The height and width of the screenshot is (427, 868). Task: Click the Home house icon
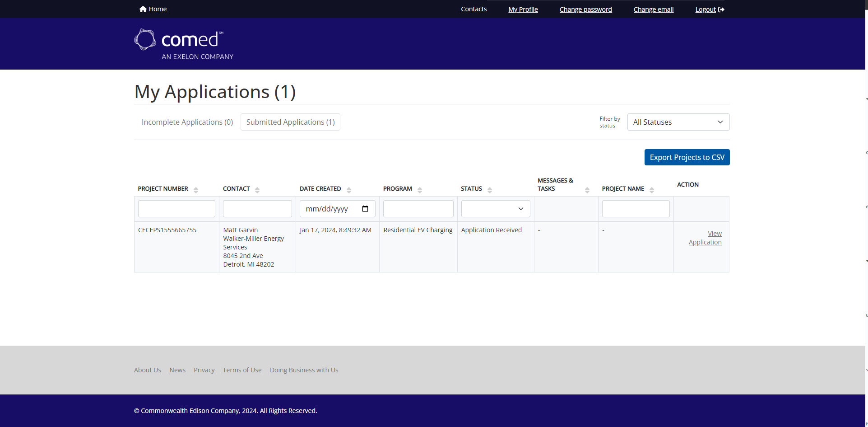click(143, 9)
